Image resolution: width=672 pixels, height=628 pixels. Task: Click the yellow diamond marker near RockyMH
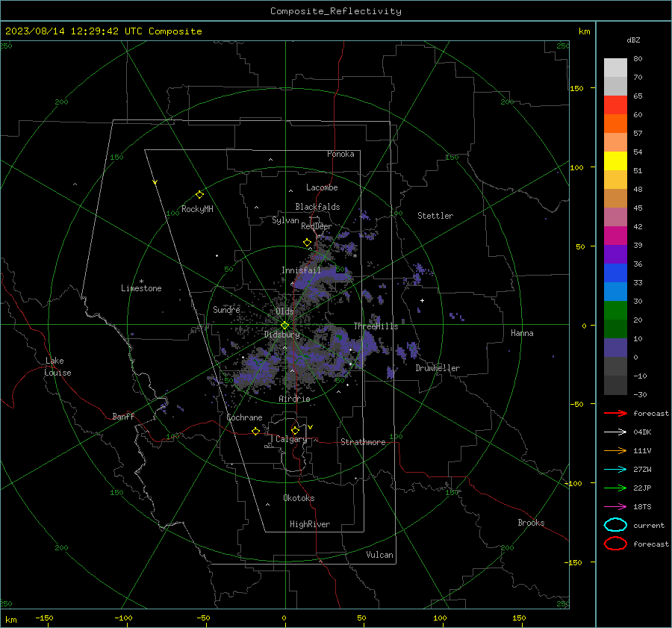coord(199,195)
